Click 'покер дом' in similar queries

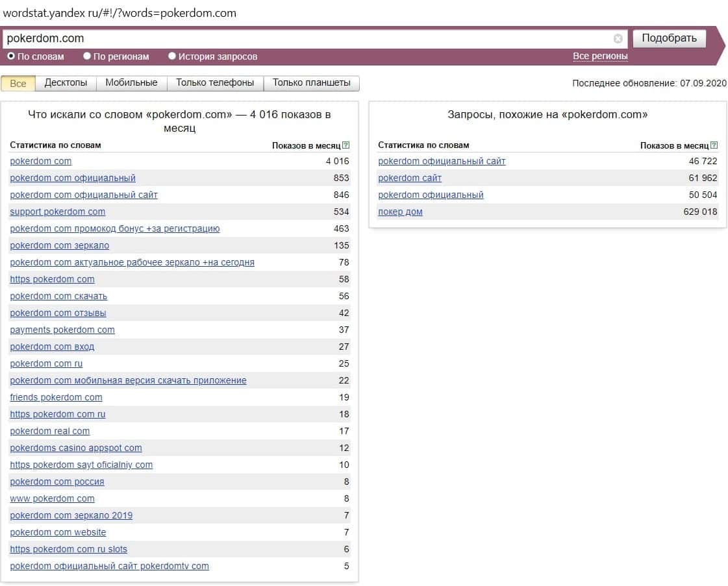[x=400, y=212]
